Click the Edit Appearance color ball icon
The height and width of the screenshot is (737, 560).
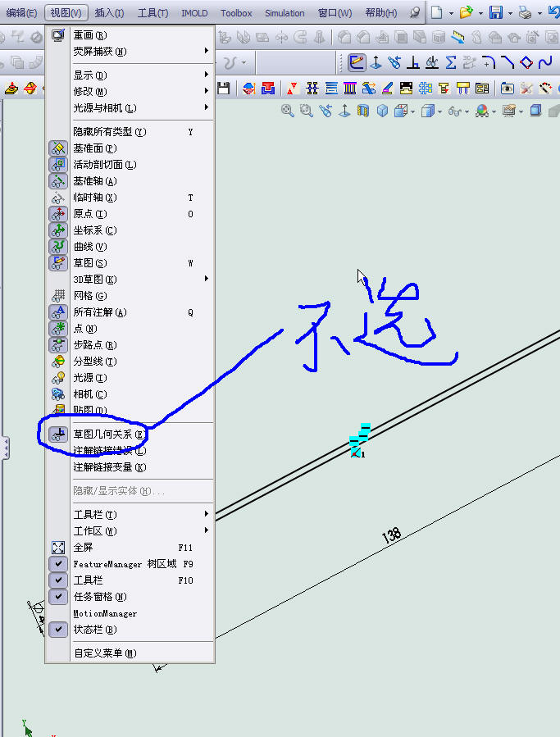[x=482, y=111]
